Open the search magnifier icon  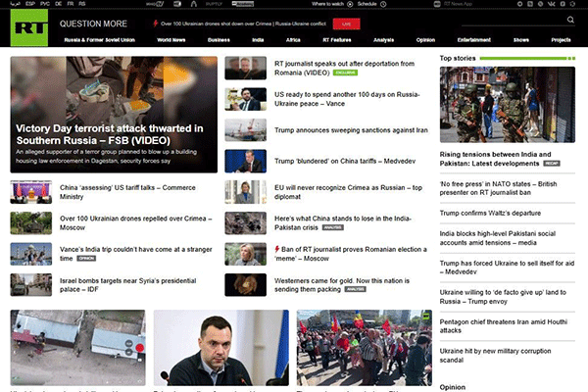click(570, 20)
